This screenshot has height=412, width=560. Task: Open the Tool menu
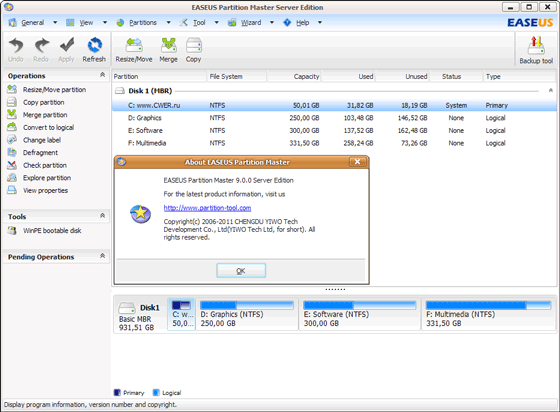click(199, 22)
